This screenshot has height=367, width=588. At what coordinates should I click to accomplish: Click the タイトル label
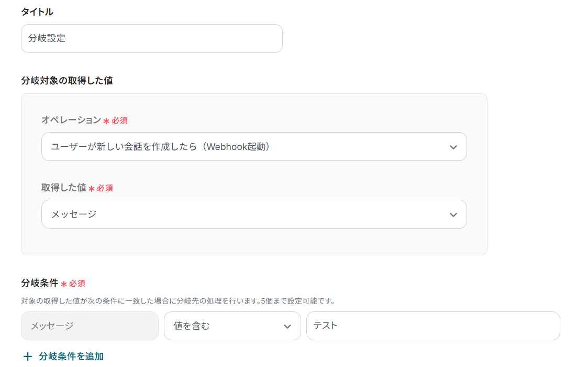point(37,12)
